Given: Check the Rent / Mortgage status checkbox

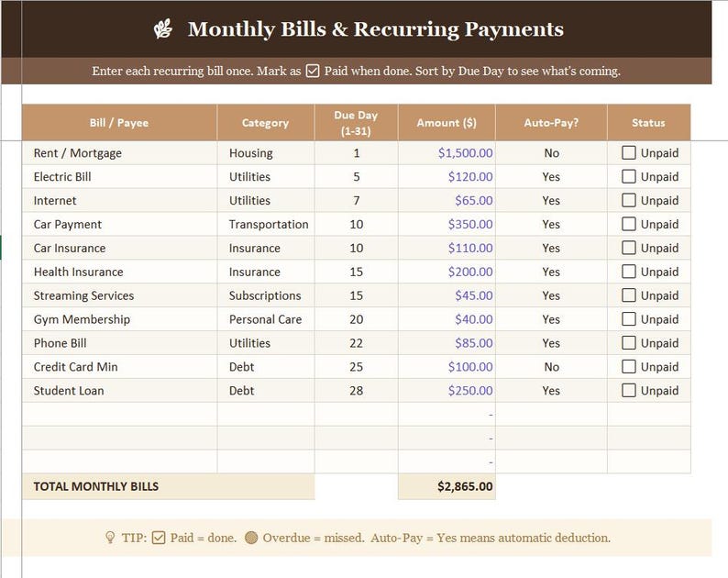Looking at the screenshot, I should click(x=628, y=153).
